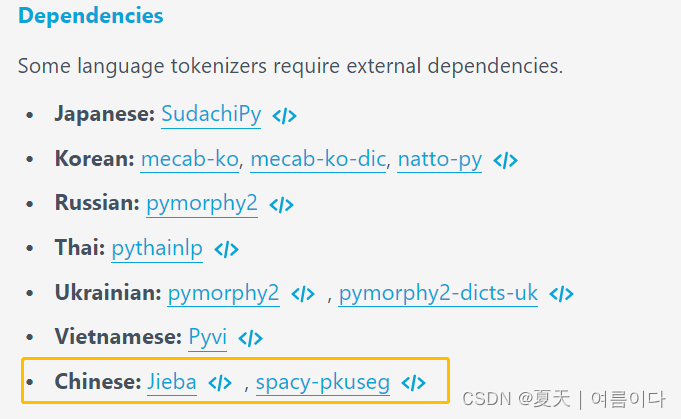Click the code icon after natto-py
681x419 pixels.
click(x=506, y=160)
